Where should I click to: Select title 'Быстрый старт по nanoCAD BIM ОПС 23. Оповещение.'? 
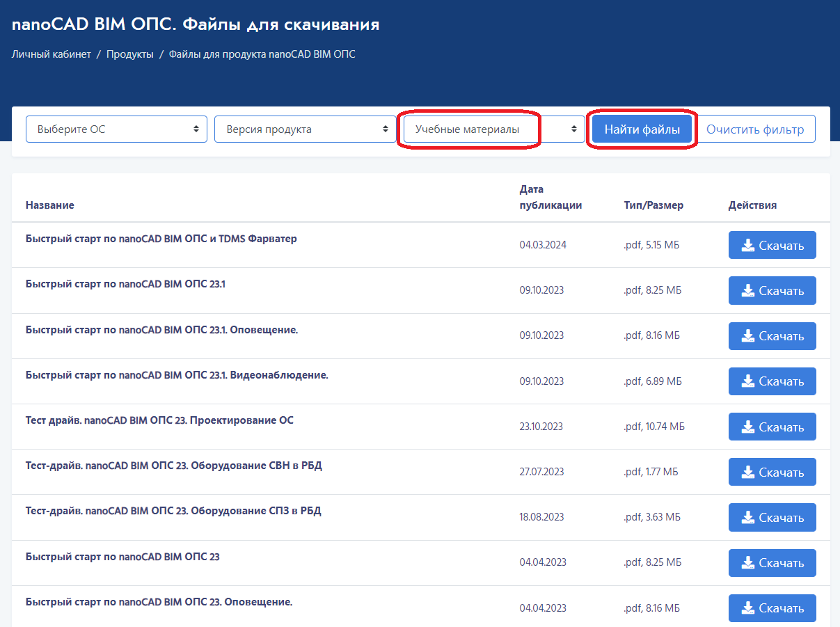159,601
